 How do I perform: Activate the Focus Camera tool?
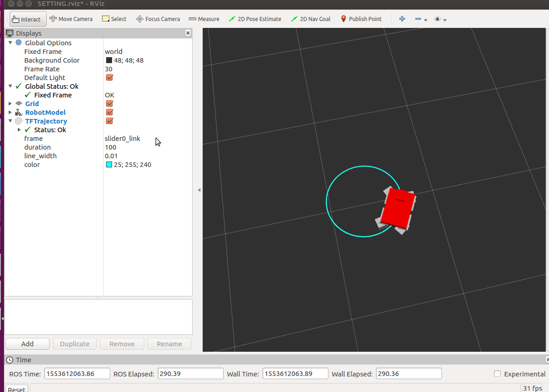[158, 19]
